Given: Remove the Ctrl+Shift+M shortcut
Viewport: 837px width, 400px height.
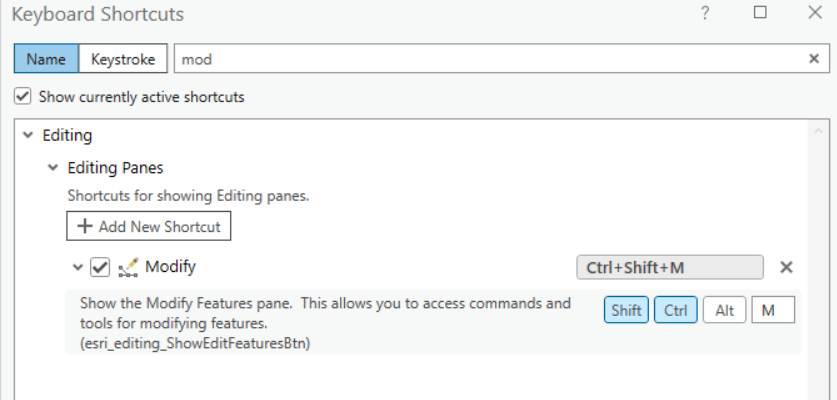Looking at the screenshot, I should [786, 267].
